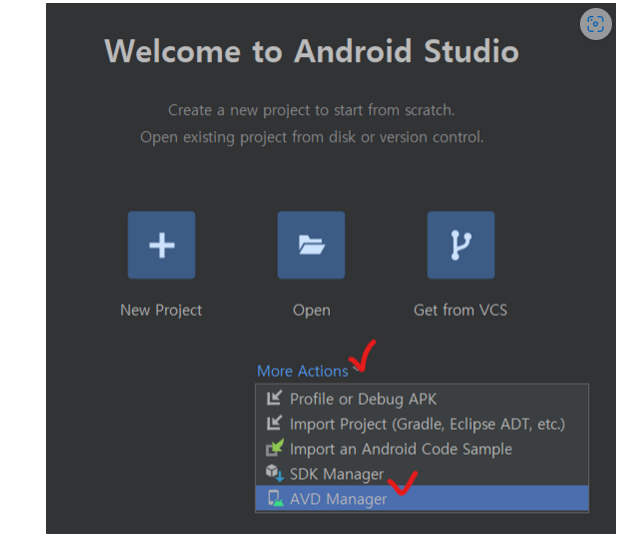Open the More Actions dropdown
Viewport: 633px width, 537px height.
pyautogui.click(x=302, y=371)
